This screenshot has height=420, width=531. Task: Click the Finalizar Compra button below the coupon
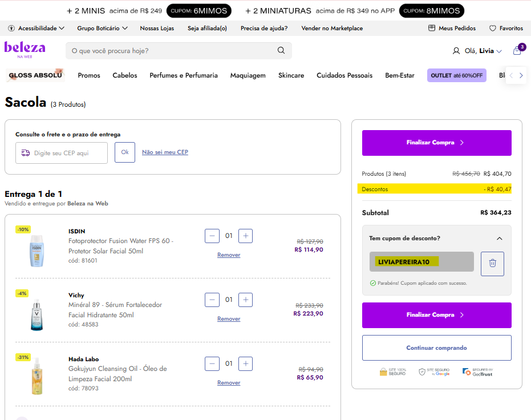(436, 315)
